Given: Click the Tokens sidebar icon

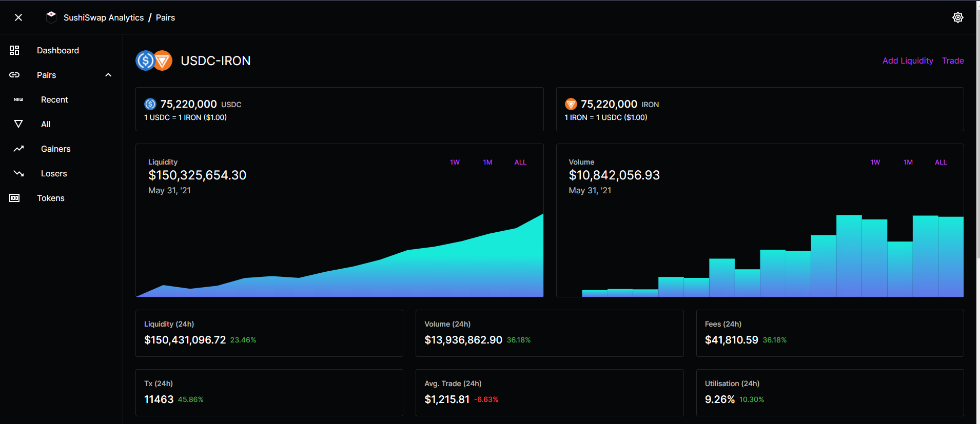Looking at the screenshot, I should (14, 198).
